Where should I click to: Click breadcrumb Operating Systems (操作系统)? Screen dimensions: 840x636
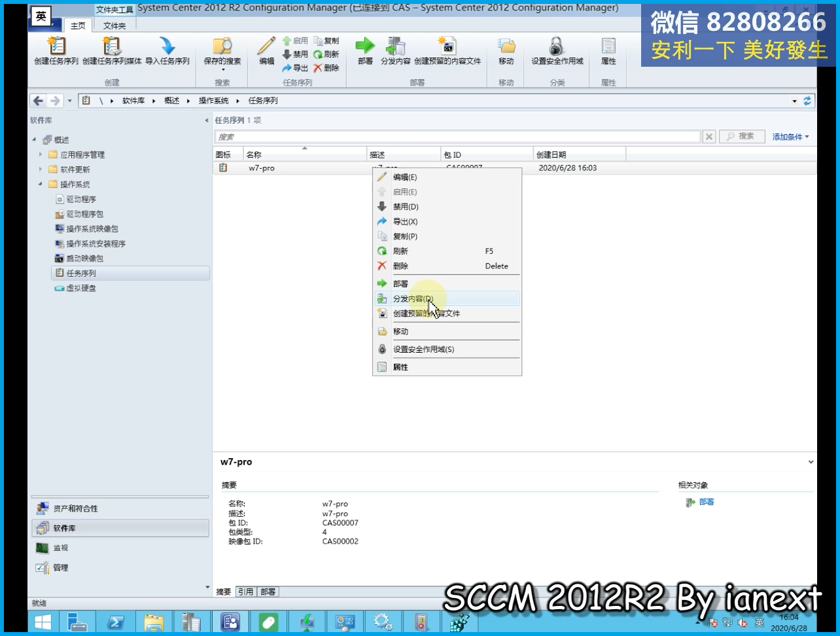(x=214, y=101)
